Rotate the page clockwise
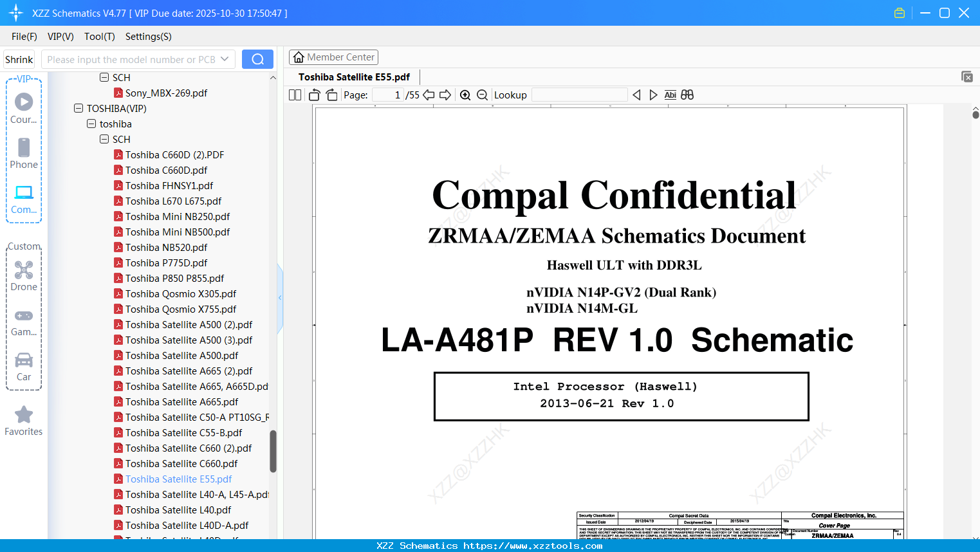The image size is (980, 552). (331, 95)
